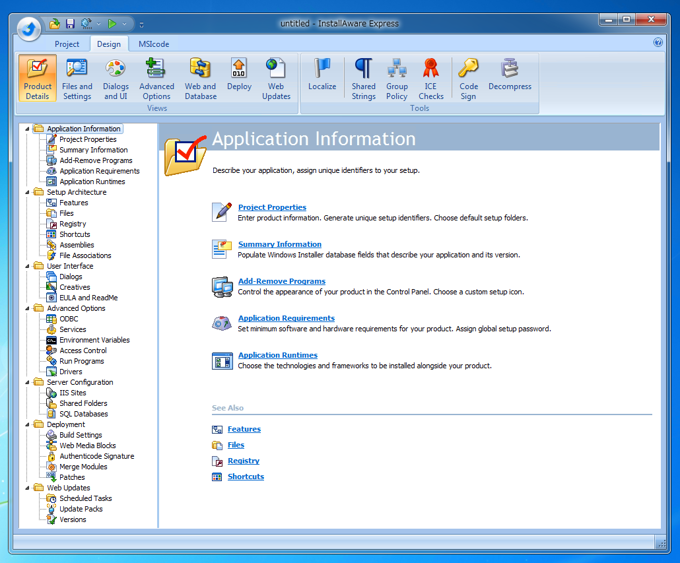Follow the Registry see-also link
Image resolution: width=680 pixels, height=563 pixels.
point(243,461)
